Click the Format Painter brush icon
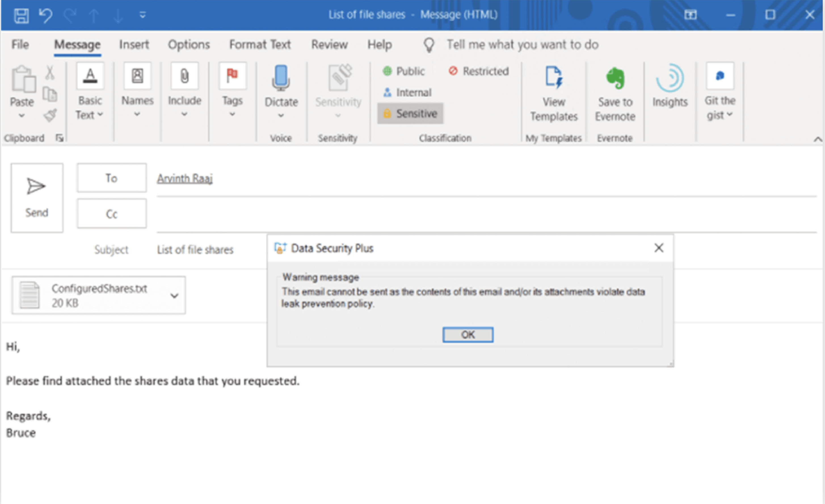This screenshot has height=504, width=825. (50, 115)
